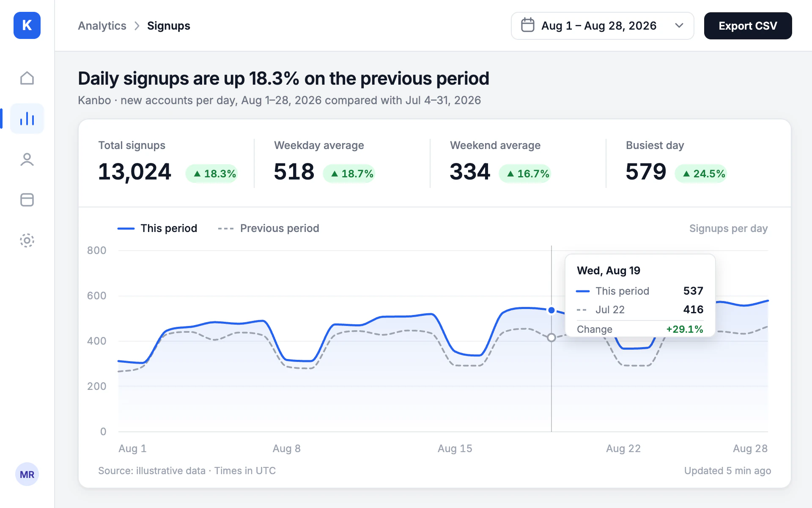The width and height of the screenshot is (812, 508).
Task: Click the 800 y-axis label
Action: tap(97, 250)
